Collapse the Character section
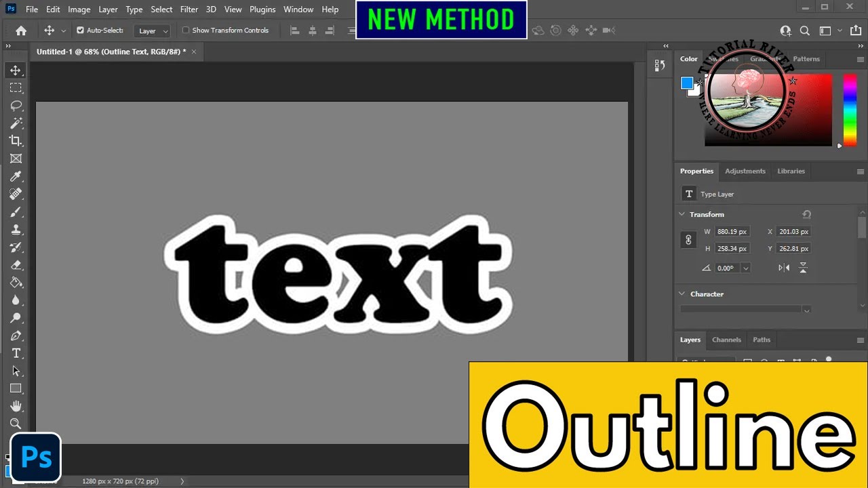The width and height of the screenshot is (868, 488). 682,294
